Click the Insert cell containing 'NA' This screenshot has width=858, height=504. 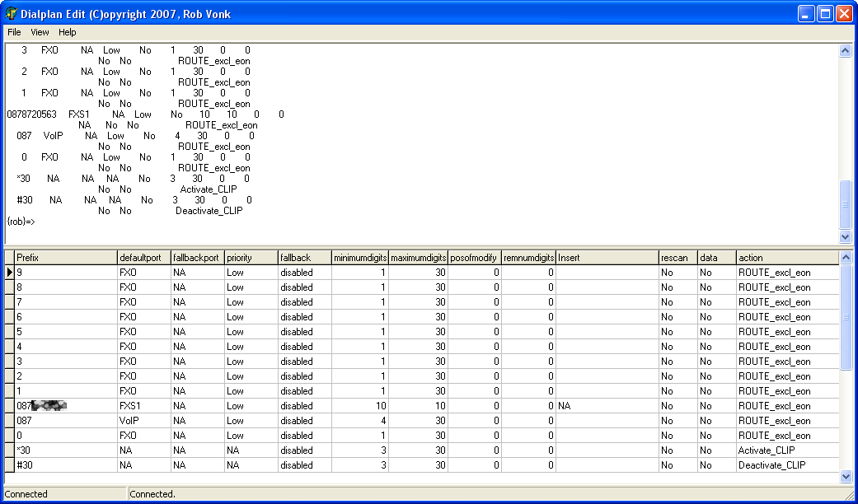(607, 406)
